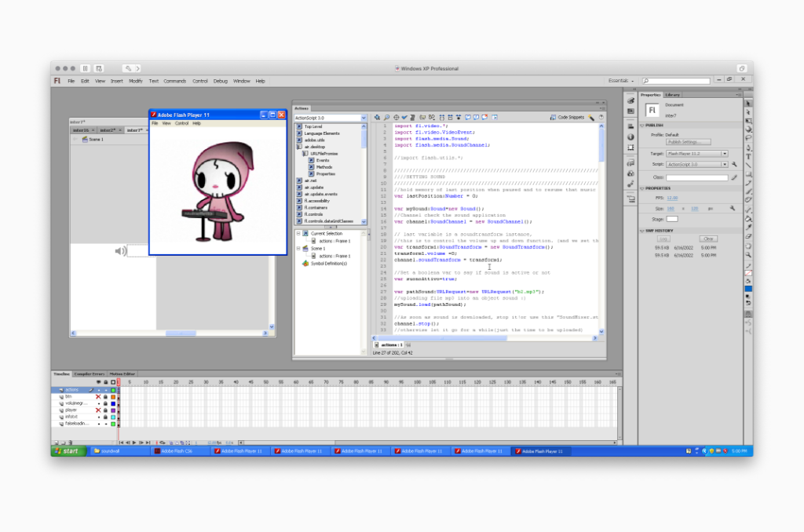The width and height of the screenshot is (804, 532).
Task: Select the Hand tool
Action: point(748,246)
